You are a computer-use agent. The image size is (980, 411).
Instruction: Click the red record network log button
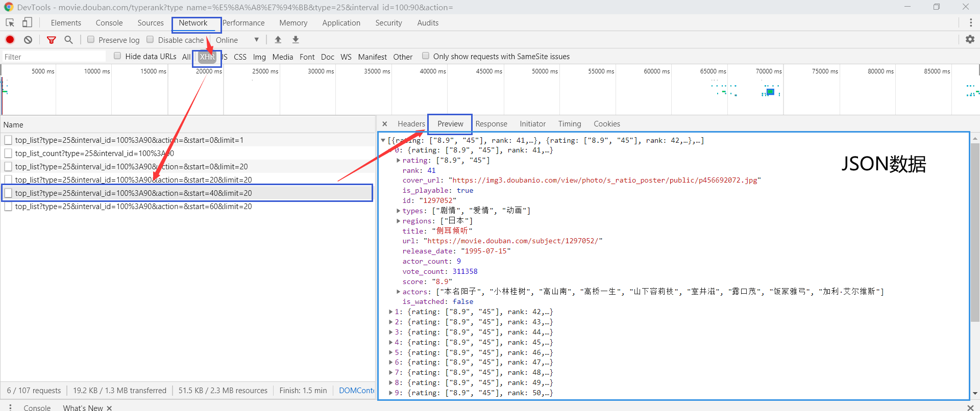tap(10, 40)
